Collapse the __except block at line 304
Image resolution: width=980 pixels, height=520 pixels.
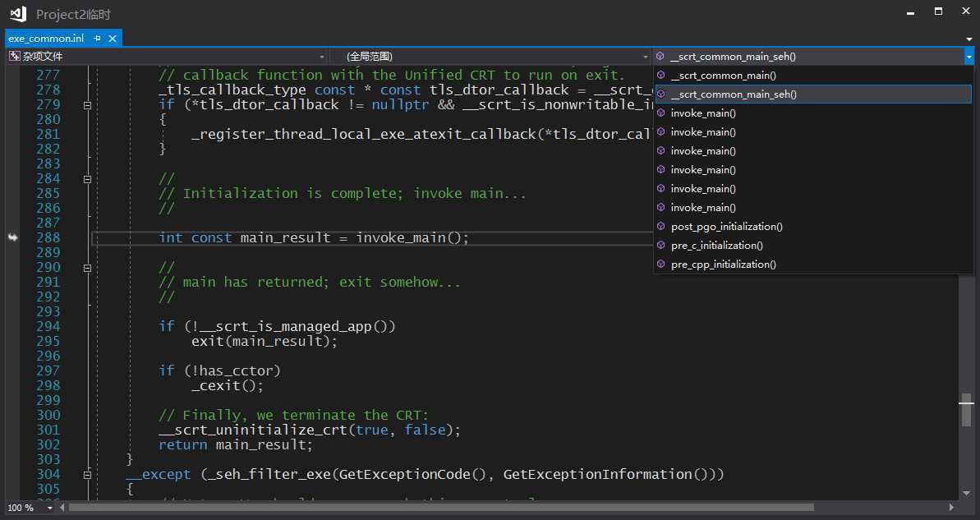pyautogui.click(x=88, y=475)
